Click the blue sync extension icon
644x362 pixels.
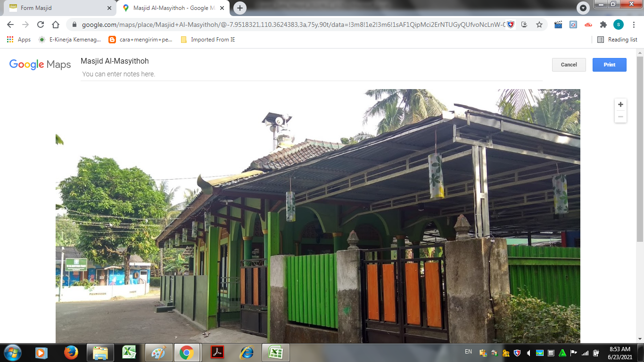tap(573, 25)
